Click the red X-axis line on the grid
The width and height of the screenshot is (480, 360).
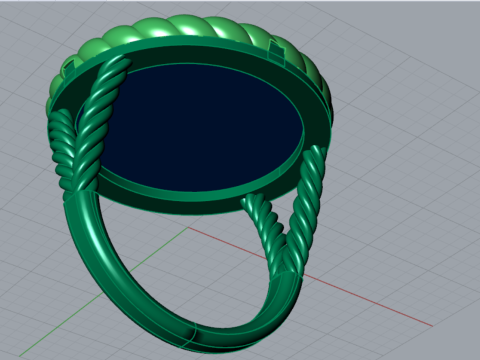367,300
